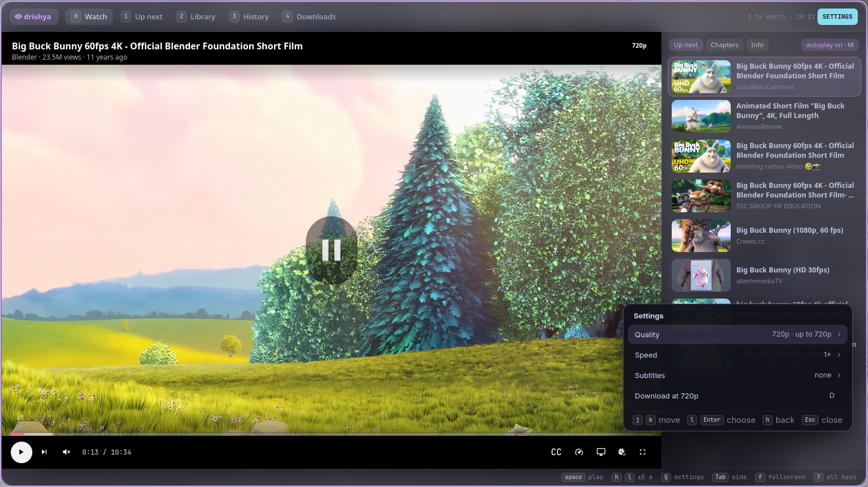
Task: Click the play button in player controls
Action: pyautogui.click(x=22, y=452)
